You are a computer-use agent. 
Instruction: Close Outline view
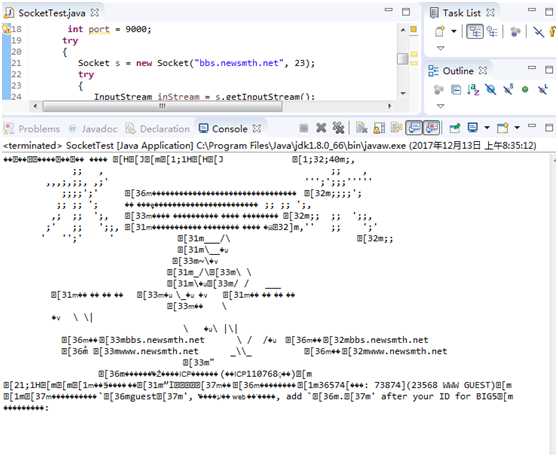(483, 70)
